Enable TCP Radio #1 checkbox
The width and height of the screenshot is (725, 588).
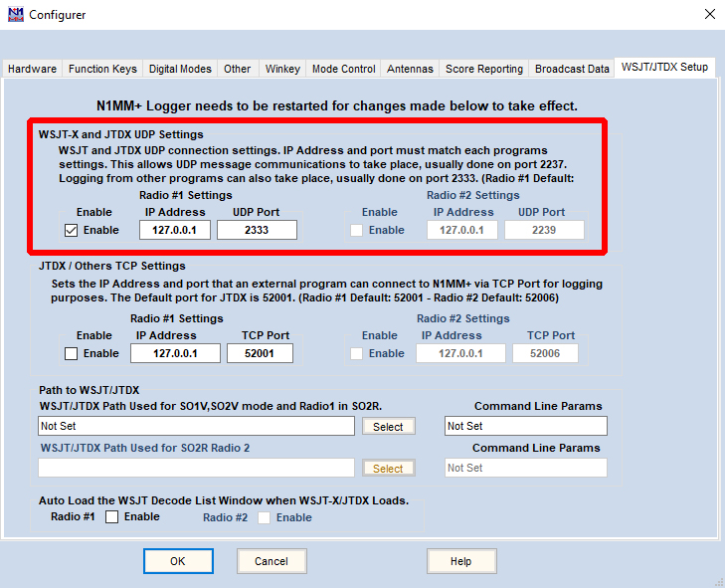point(71,353)
